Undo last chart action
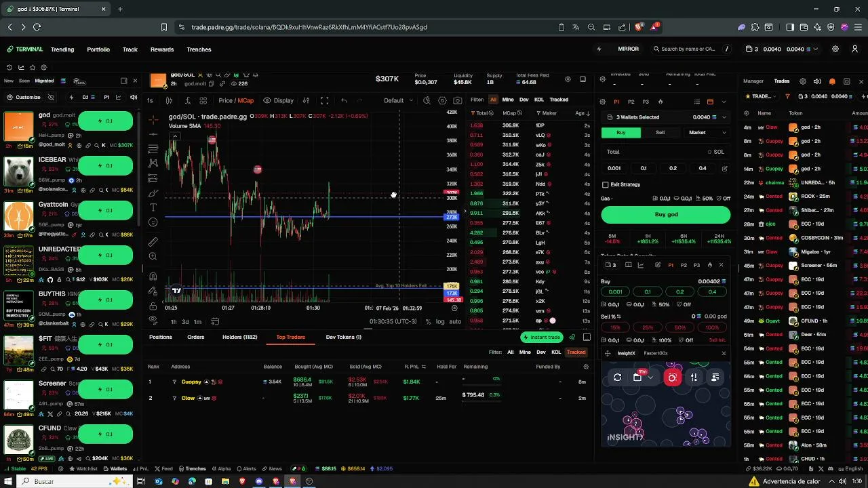Screen dimensions: 868x488 tap(344, 100)
